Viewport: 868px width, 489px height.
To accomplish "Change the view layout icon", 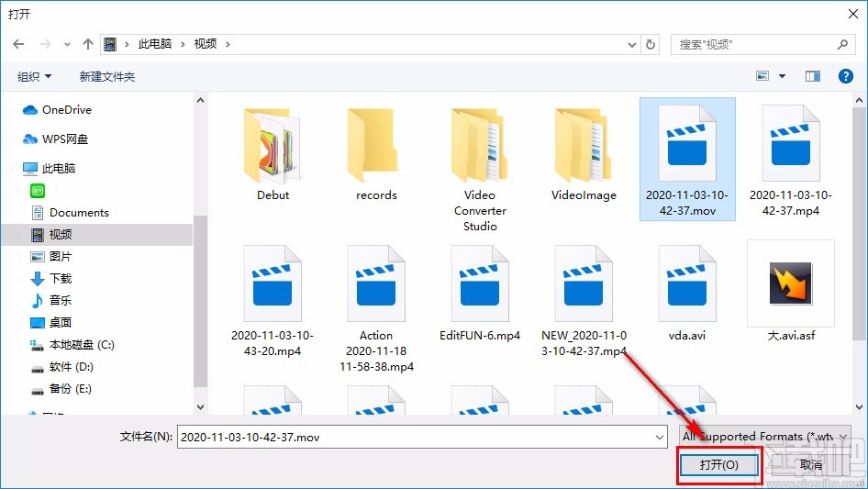I will [x=762, y=76].
